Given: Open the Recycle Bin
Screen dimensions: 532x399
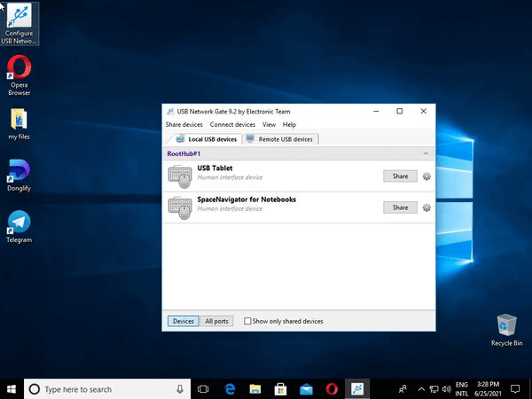Looking at the screenshot, I should (x=506, y=325).
